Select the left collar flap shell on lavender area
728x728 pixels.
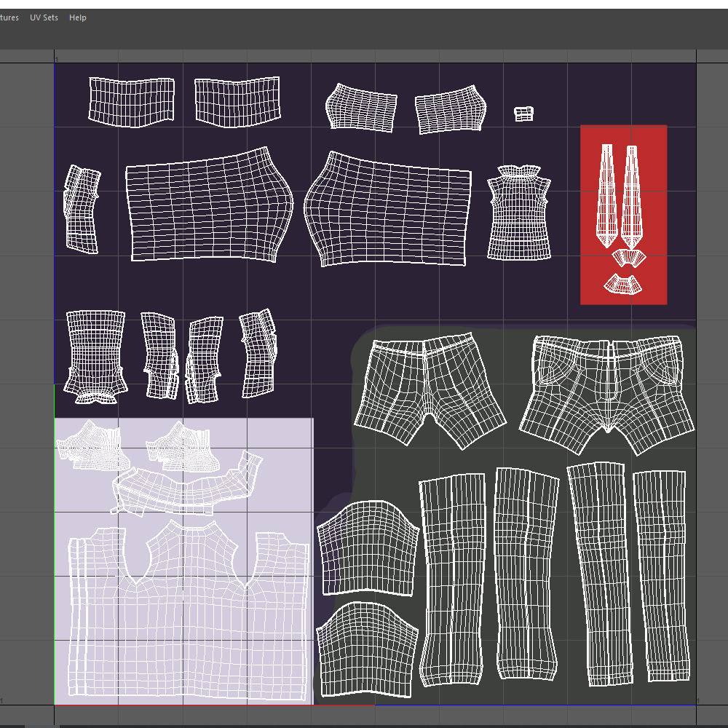[93, 446]
